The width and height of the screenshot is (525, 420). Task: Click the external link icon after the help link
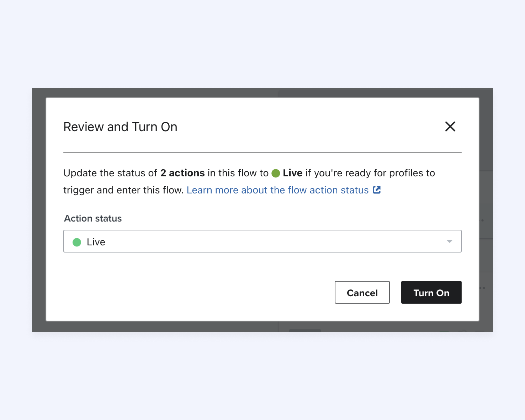(377, 190)
